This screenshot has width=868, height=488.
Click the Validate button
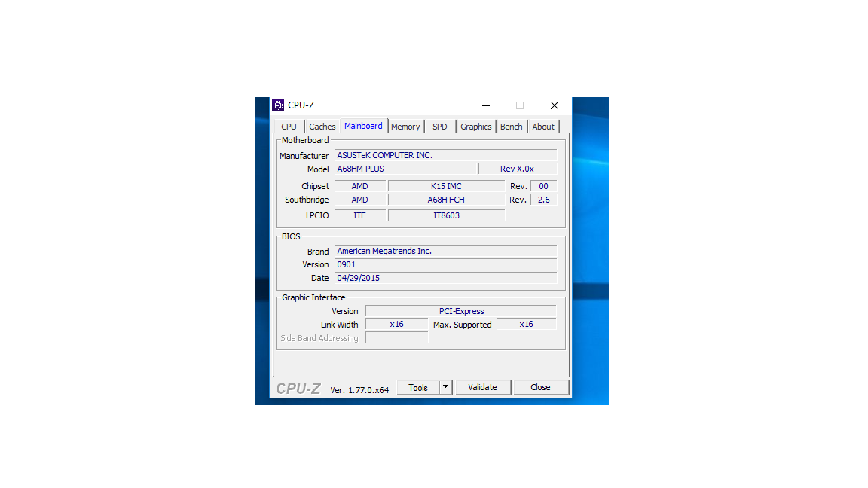coord(482,387)
